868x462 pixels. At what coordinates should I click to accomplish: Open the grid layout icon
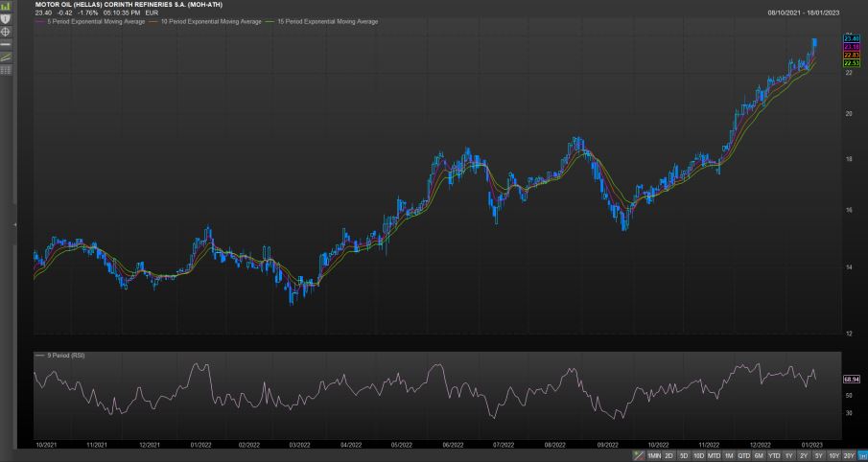pyautogui.click(x=6, y=70)
